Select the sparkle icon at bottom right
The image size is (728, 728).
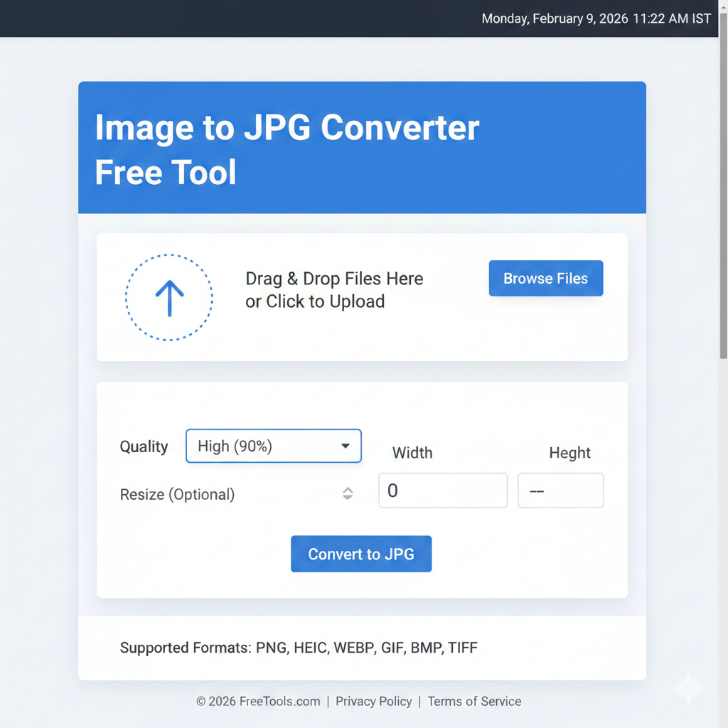(x=687, y=687)
